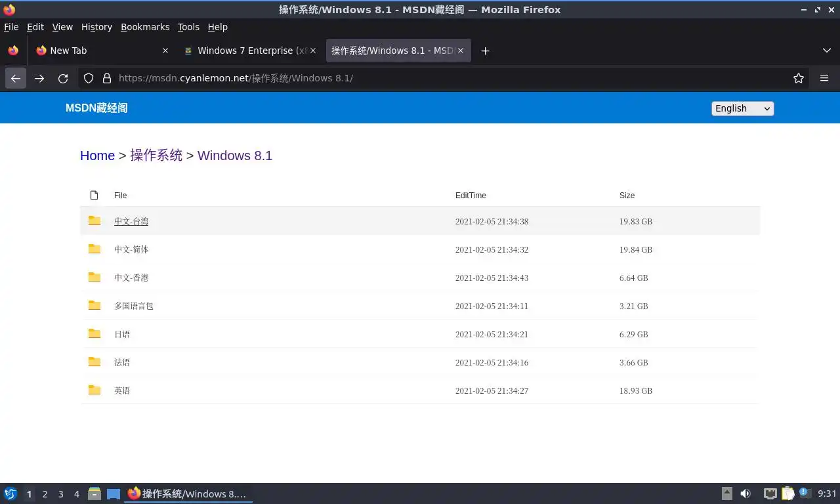
Task: Open the Bookmarks menu
Action: tap(145, 27)
